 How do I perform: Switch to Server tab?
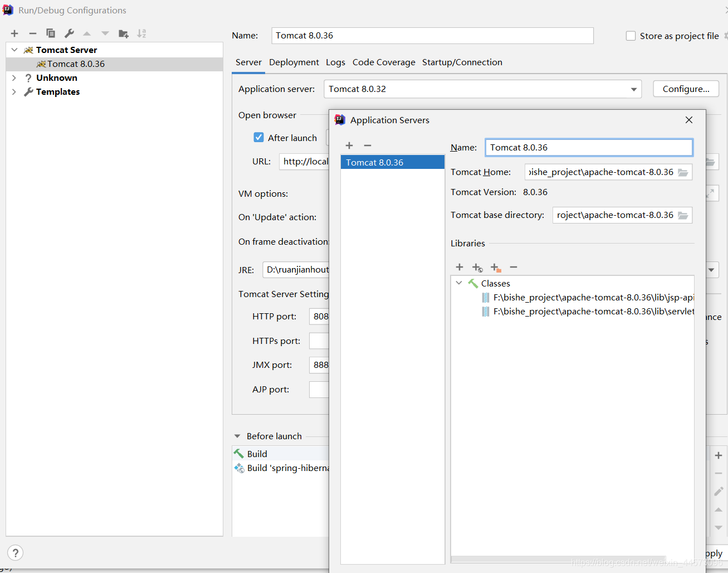[248, 62]
